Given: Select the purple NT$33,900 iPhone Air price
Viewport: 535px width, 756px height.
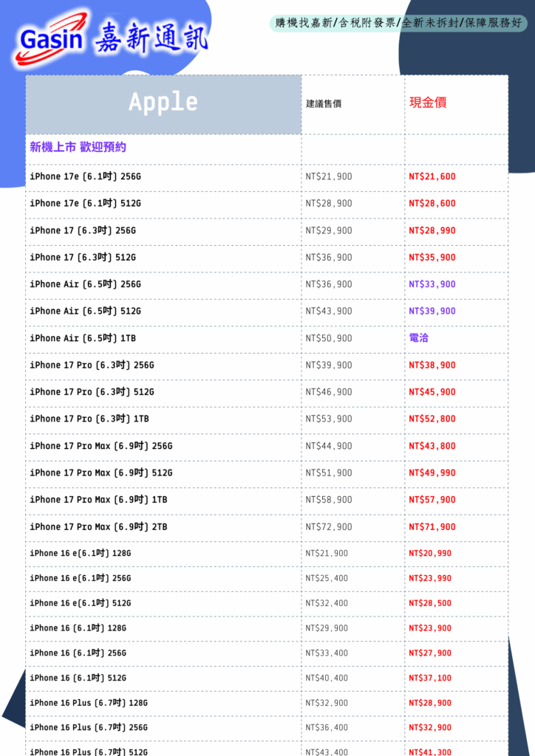Looking at the screenshot, I should [432, 284].
